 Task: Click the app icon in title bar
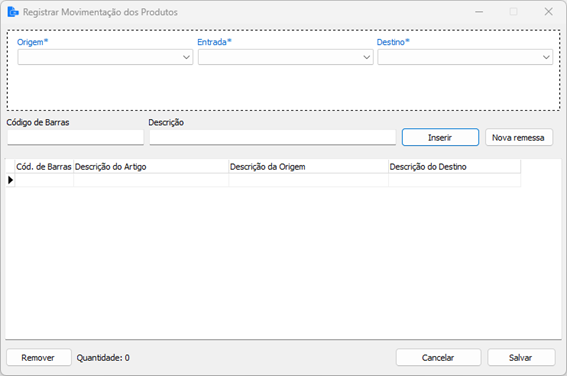pos(13,12)
